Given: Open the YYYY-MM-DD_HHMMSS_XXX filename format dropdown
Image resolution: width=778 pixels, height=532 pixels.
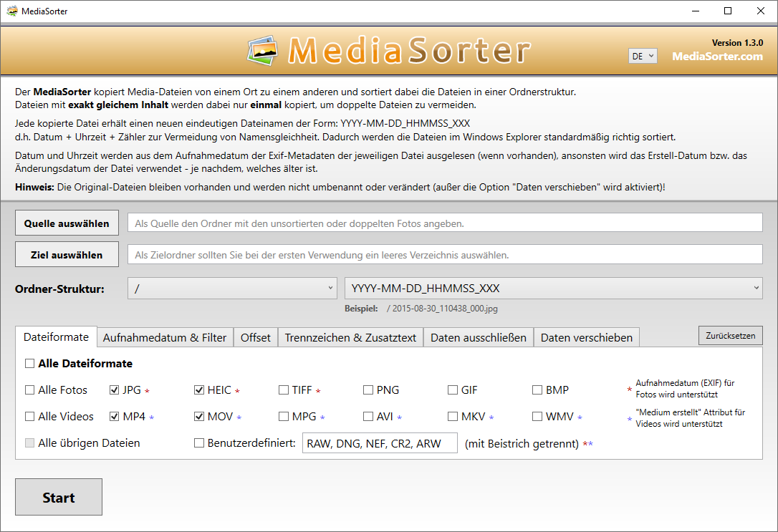Looking at the screenshot, I should 554,289.
